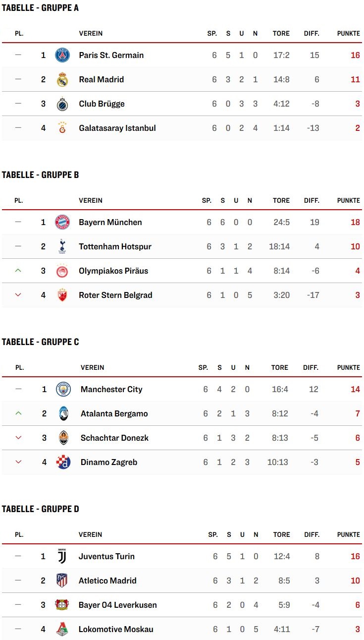Click the Atletico Madrid crest icon
Viewport: 364px width, 640px height.
(x=62, y=581)
